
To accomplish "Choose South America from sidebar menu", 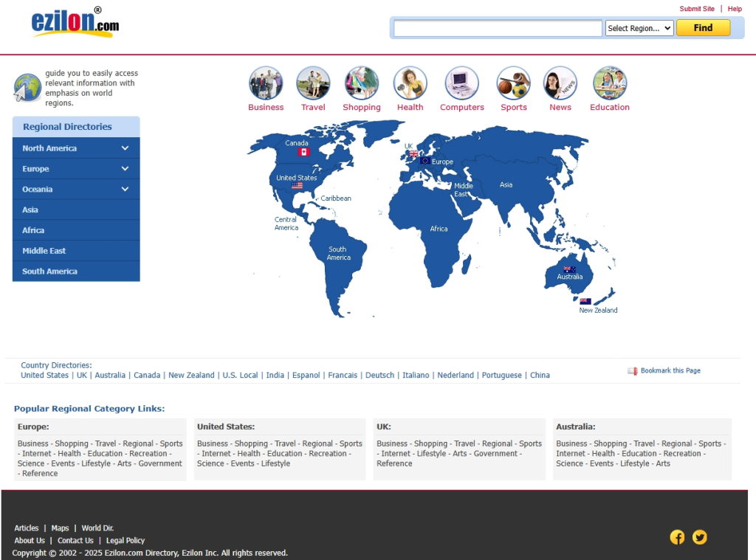I will click(49, 272).
